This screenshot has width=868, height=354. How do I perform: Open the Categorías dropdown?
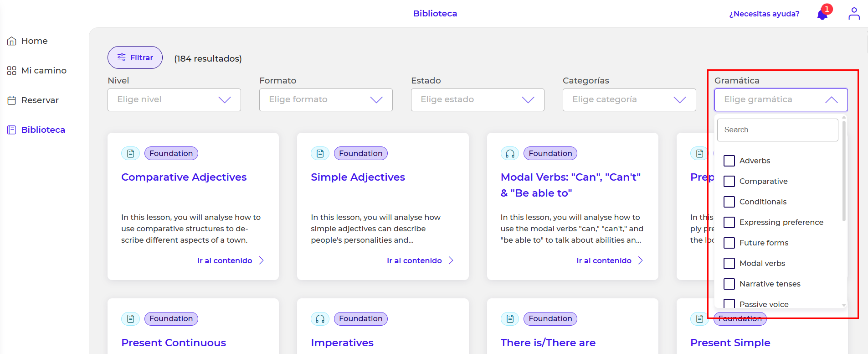pos(629,100)
